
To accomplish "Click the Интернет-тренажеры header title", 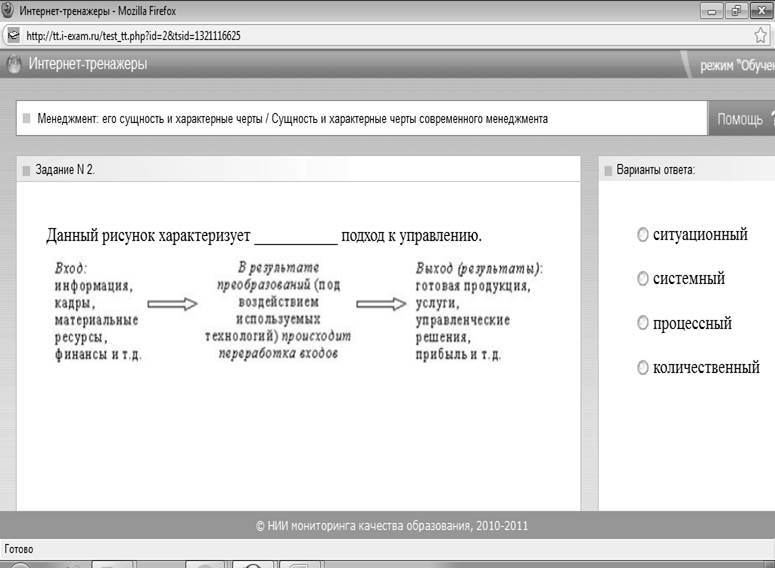I will tap(87, 65).
